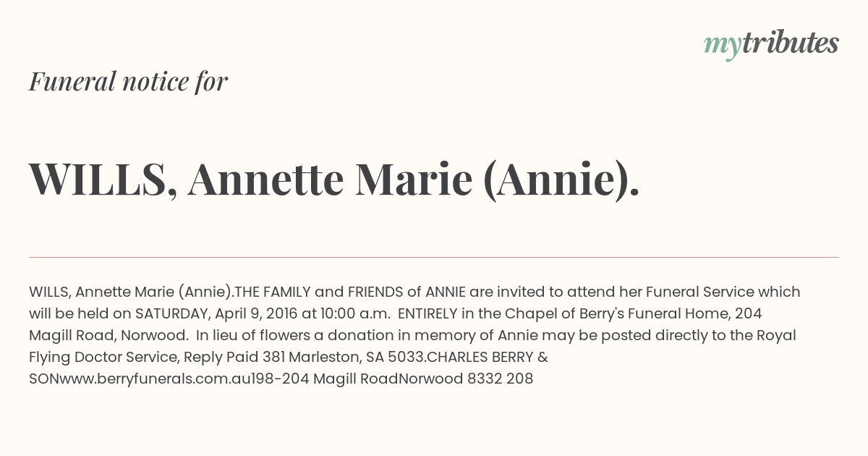Image resolution: width=868 pixels, height=456 pixels.
Task: Click the 'Funeral notice for' heading
Action: 129,81
